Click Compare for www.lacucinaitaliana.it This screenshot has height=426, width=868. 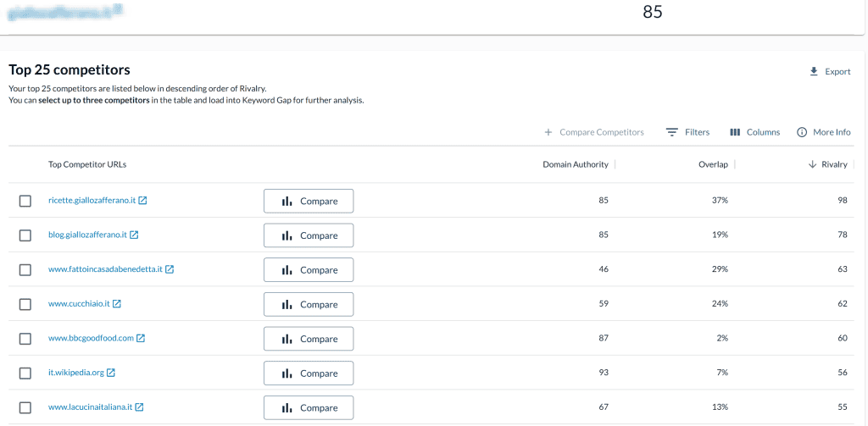pos(309,407)
